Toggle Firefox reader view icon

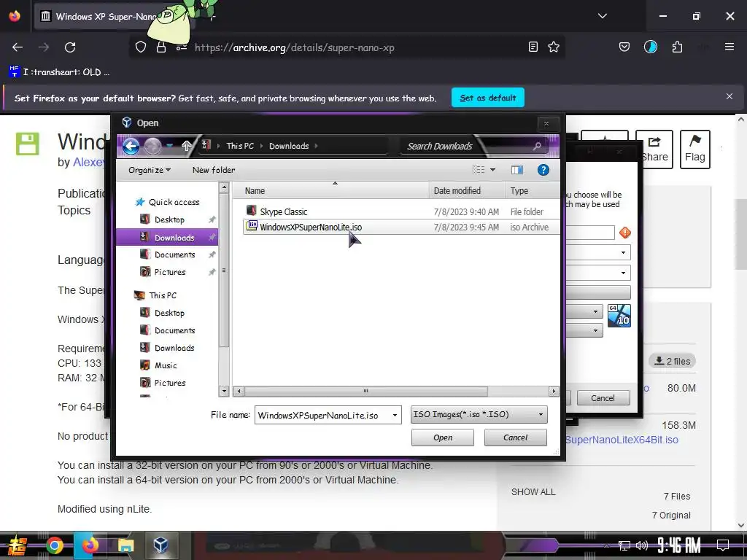click(533, 47)
